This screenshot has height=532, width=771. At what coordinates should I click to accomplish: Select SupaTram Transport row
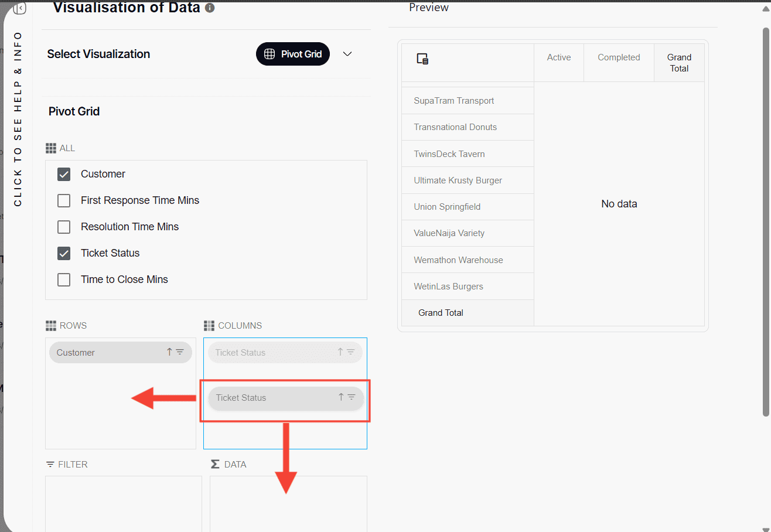point(468,101)
